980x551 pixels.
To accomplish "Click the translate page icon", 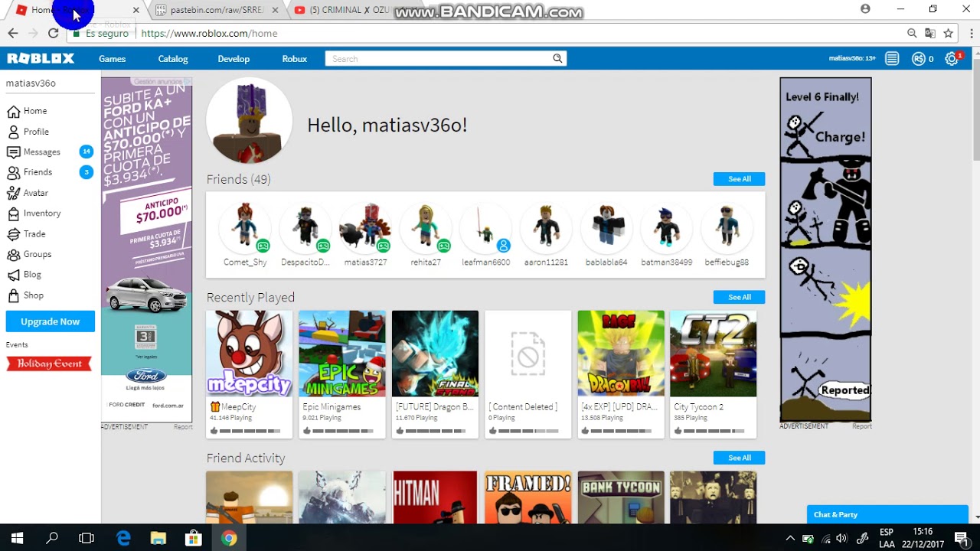I will (929, 33).
